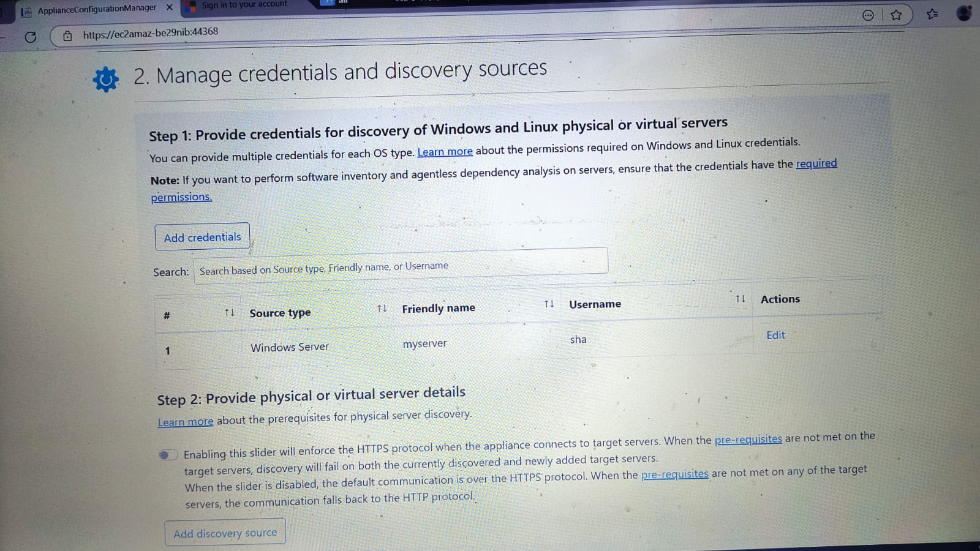The image size is (980, 551).
Task: Open the pre-requisites link on the HTTPS default line
Action: click(x=674, y=474)
